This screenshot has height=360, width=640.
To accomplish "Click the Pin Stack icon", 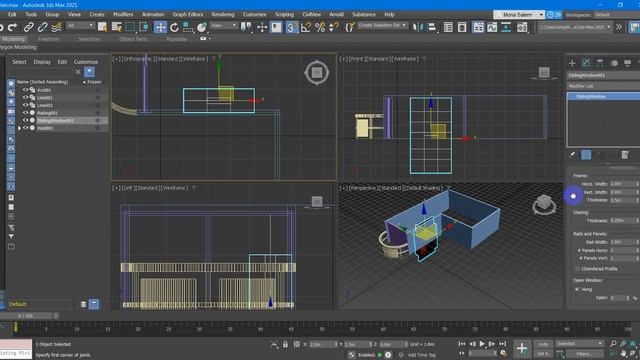I will (572, 155).
